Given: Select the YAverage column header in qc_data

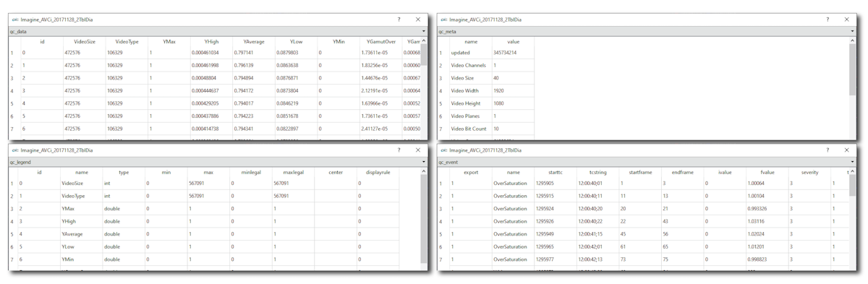Looking at the screenshot, I should pyautogui.click(x=254, y=42).
